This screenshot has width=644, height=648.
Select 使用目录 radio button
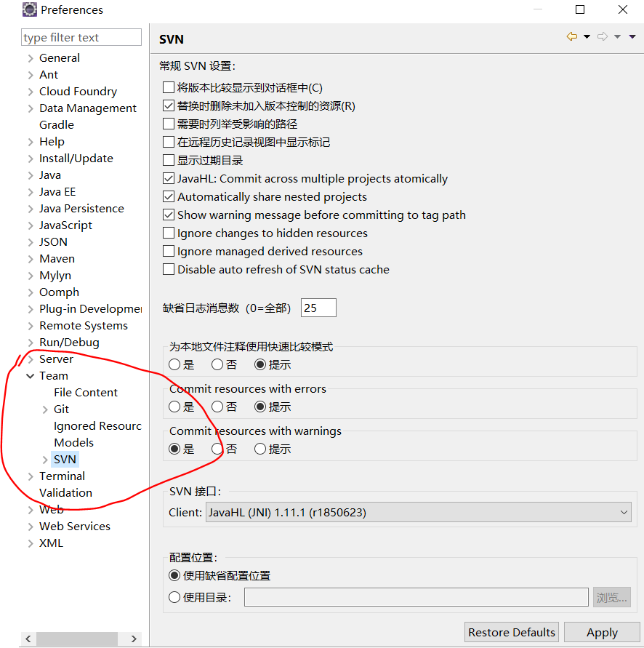point(174,597)
